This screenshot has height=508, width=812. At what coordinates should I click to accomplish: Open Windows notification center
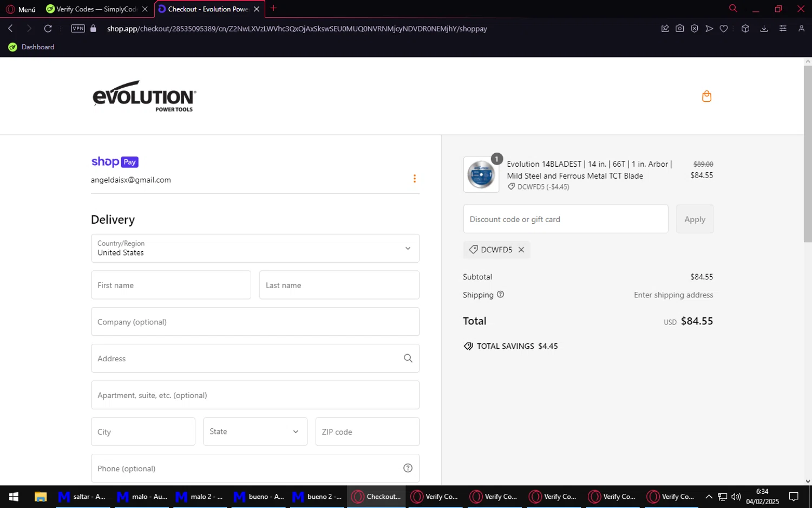pyautogui.click(x=794, y=497)
